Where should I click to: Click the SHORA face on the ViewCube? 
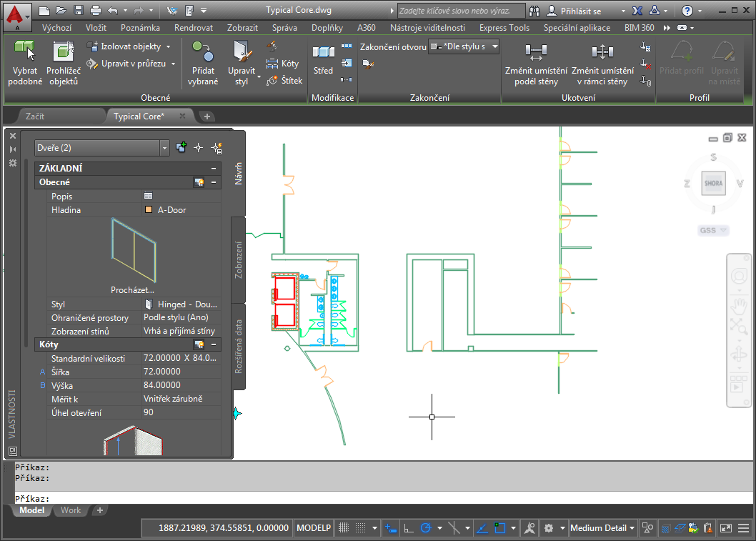click(x=713, y=183)
